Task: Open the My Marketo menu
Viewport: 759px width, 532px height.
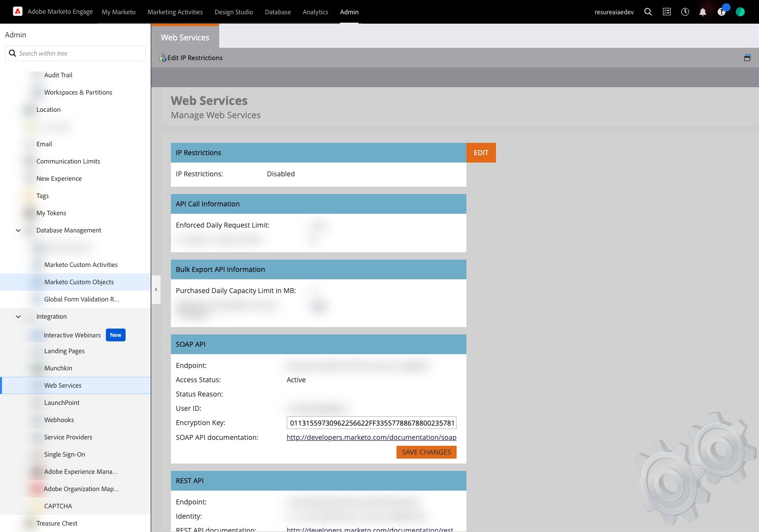Action: [x=119, y=12]
